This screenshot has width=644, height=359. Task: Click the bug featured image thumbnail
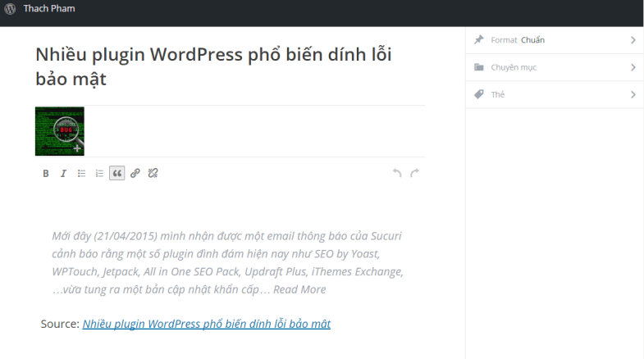(60, 131)
